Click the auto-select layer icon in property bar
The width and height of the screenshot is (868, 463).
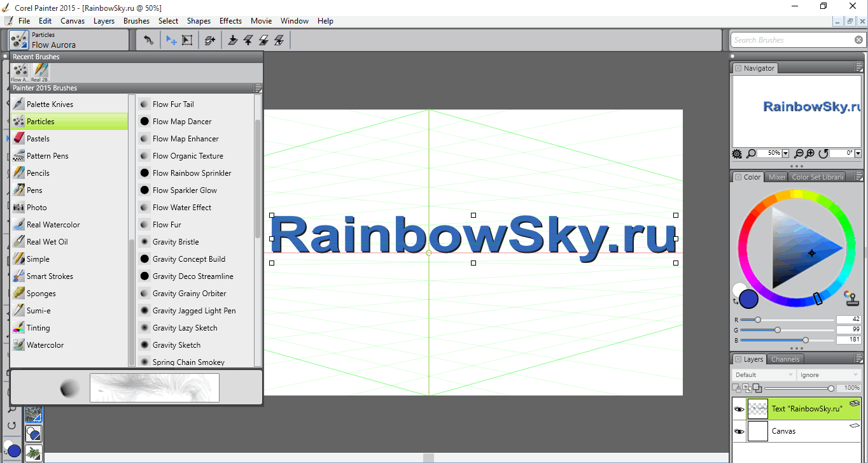click(210, 40)
